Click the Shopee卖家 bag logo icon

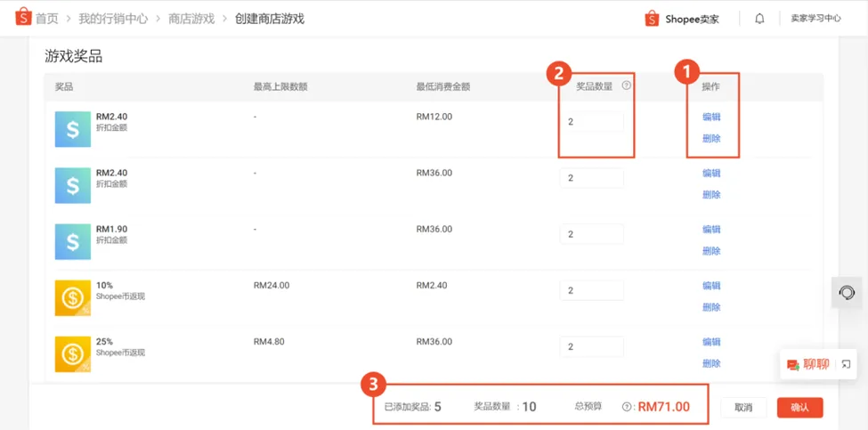pos(652,19)
